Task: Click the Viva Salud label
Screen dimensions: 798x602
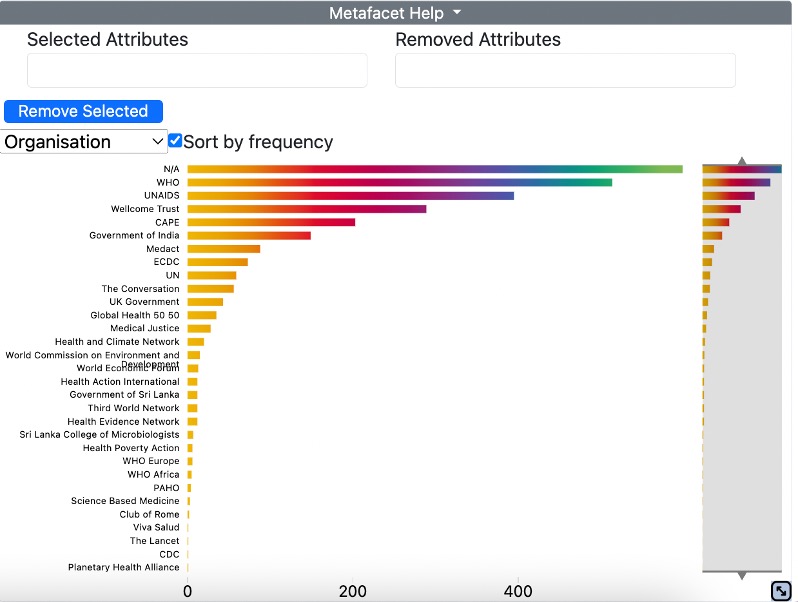Action: point(156,527)
